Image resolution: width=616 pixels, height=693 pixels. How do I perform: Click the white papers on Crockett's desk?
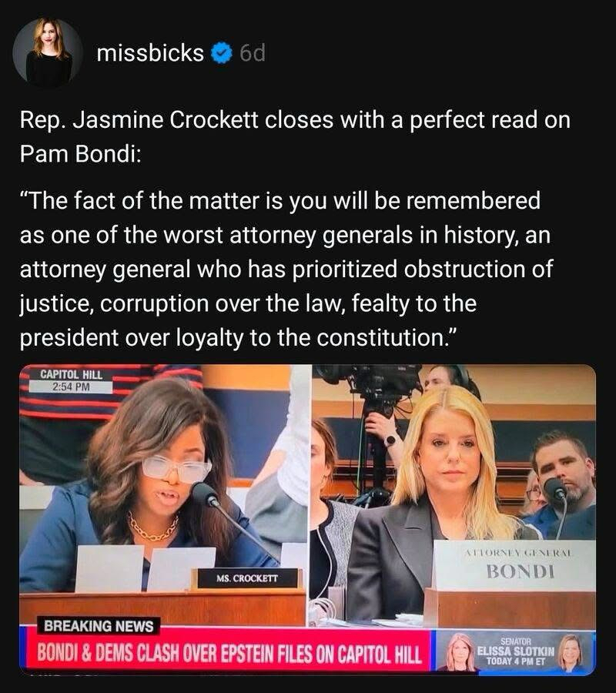[146, 569]
